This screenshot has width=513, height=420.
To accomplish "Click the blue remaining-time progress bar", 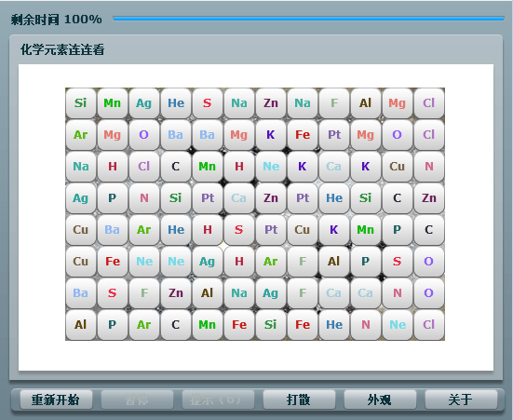I will click(308, 19).
